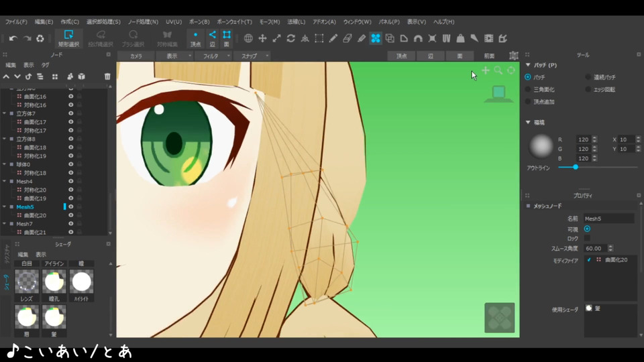Screen dimensions: 644x362
Task: Select the ハイライト shader thumbnail
Action: pyautogui.click(x=81, y=282)
